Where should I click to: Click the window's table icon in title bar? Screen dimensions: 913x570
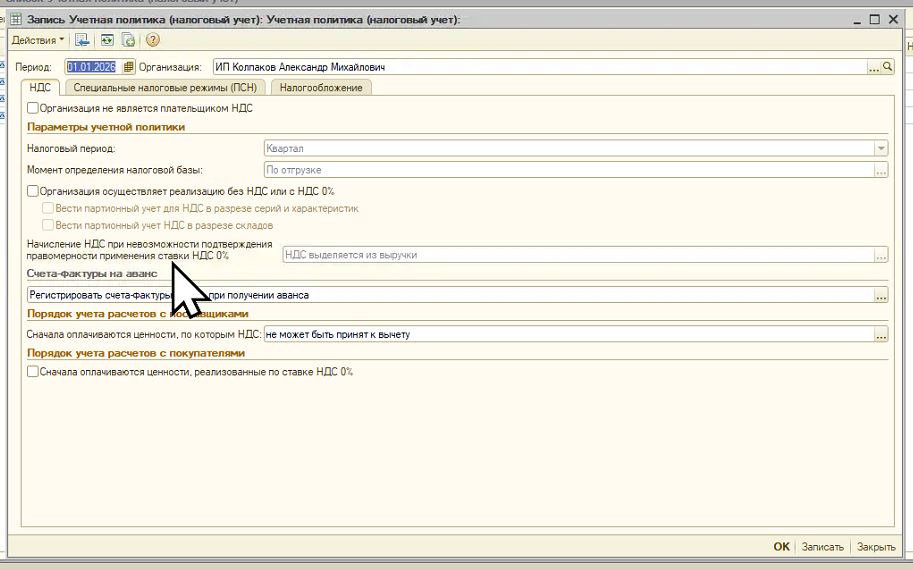[x=16, y=19]
